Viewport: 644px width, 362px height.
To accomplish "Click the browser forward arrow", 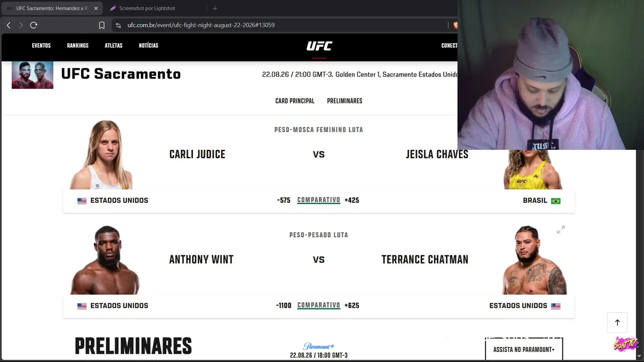I will pyautogui.click(x=21, y=25).
